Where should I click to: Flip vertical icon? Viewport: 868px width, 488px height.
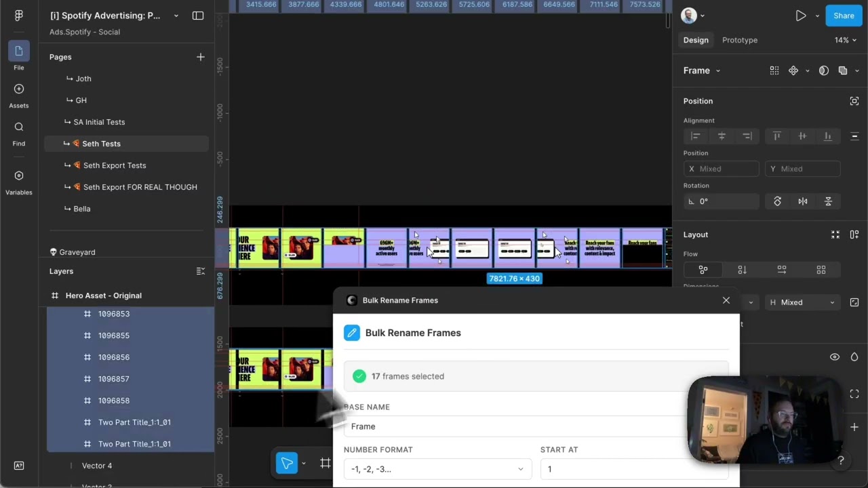[x=828, y=201]
